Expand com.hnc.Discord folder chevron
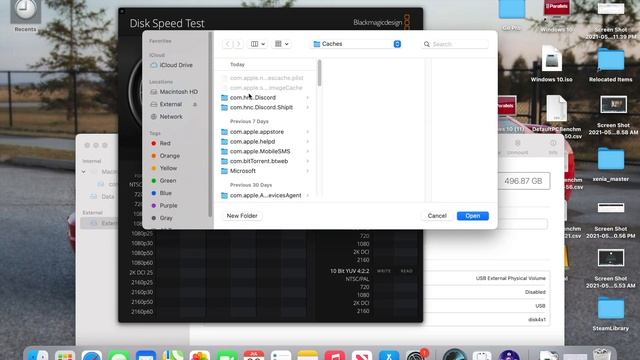This screenshot has width=640, height=360. [308, 98]
